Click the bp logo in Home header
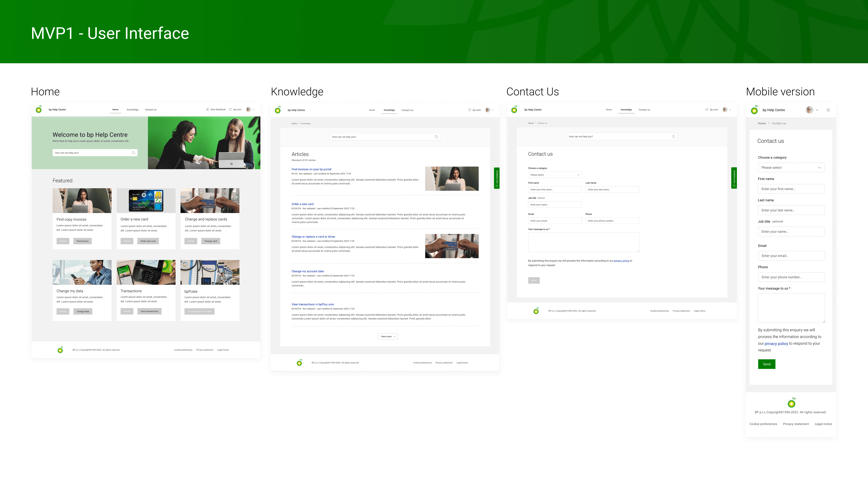 pos(39,109)
